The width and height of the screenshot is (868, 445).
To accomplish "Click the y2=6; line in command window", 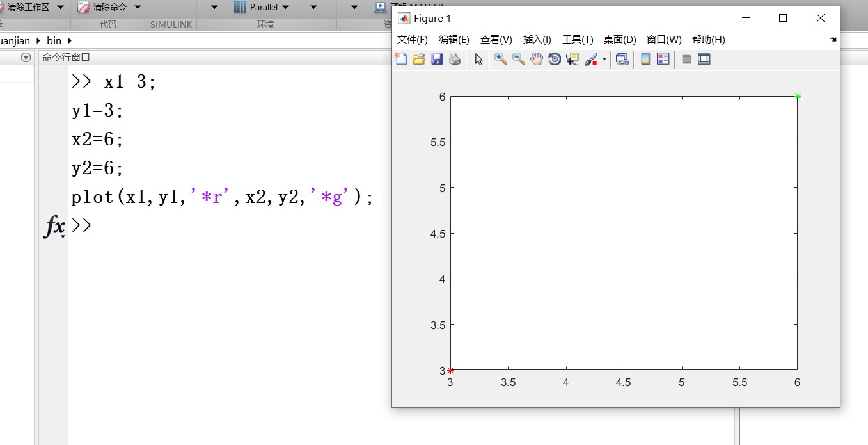I will click(97, 168).
